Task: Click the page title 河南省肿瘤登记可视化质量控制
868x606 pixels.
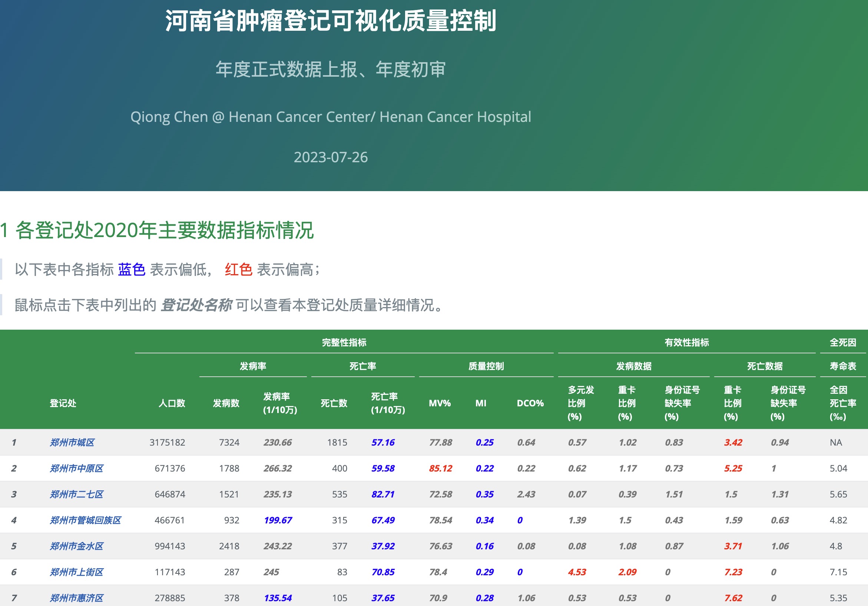Action: click(x=331, y=21)
